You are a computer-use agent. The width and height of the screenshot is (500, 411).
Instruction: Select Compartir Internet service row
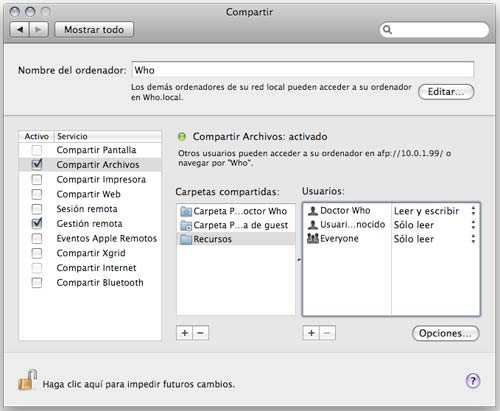tap(90, 268)
